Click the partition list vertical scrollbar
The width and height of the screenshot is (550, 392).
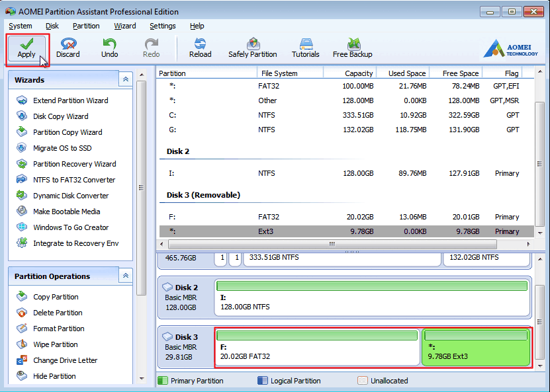[x=540, y=164]
